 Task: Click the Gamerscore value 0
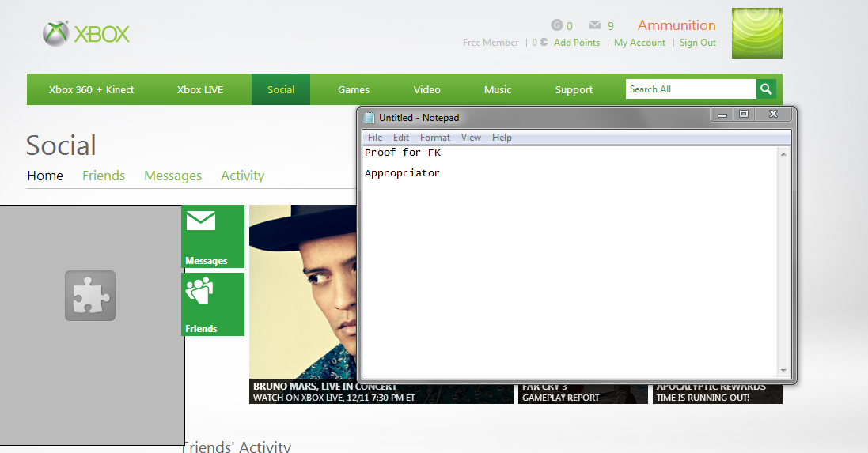570,26
